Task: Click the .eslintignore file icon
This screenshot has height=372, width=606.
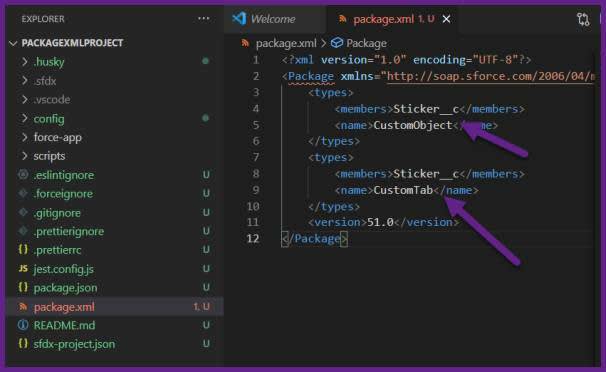Action: coord(23,175)
